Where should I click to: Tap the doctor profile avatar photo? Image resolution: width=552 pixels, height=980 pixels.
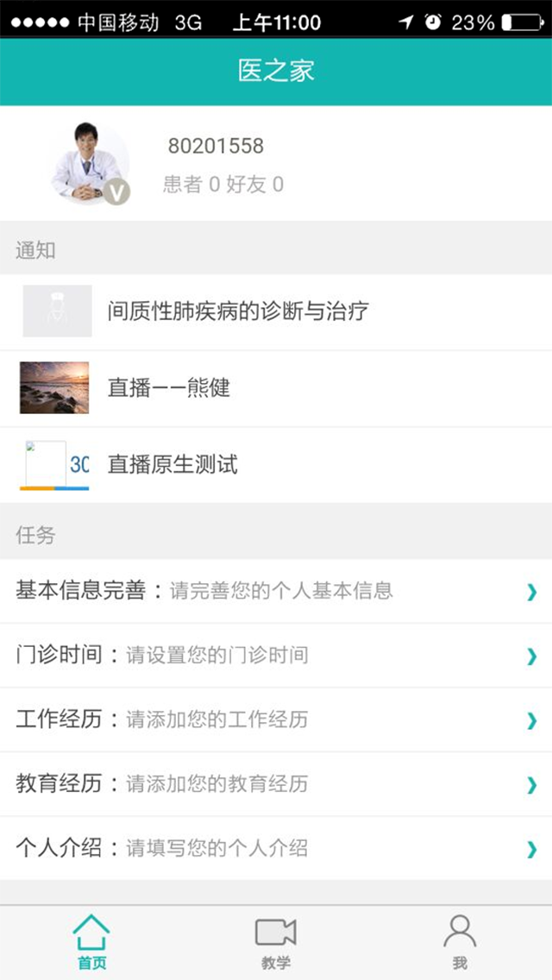88,162
